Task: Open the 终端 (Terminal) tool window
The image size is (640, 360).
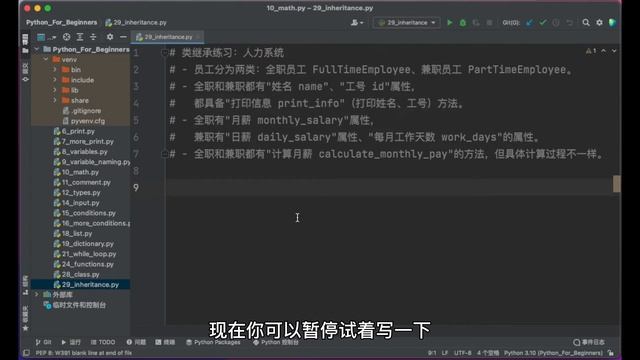Action: [x=165, y=342]
